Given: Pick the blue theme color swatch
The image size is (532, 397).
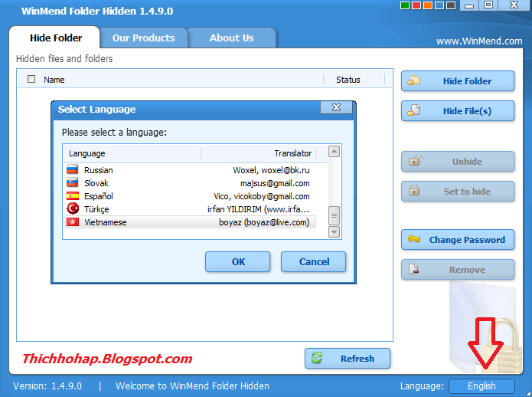Looking at the screenshot, I should click(x=439, y=5).
